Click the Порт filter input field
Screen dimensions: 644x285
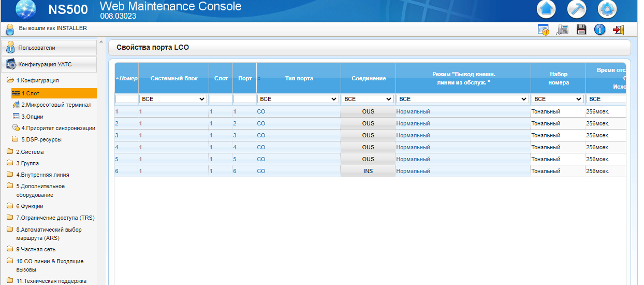[245, 99]
